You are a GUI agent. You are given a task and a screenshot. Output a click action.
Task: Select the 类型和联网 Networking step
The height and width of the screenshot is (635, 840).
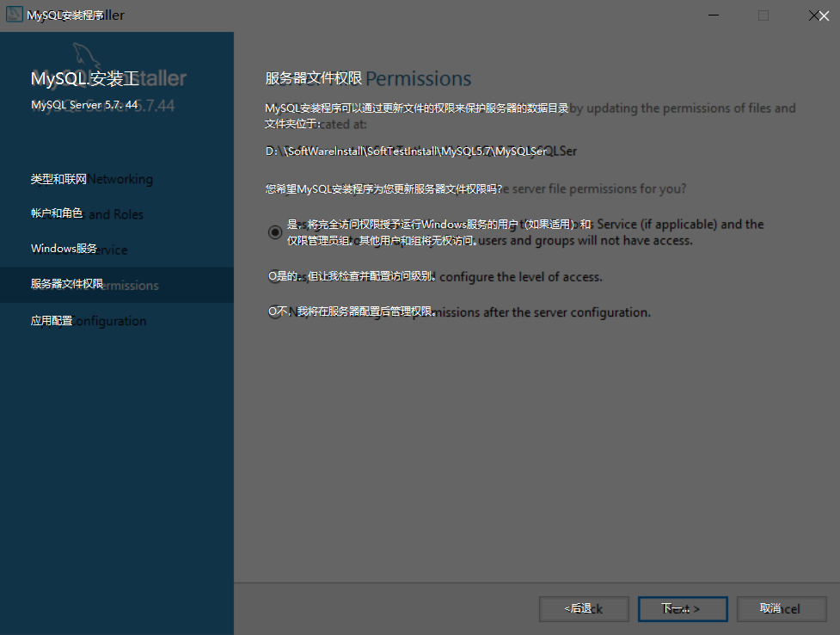click(x=92, y=179)
